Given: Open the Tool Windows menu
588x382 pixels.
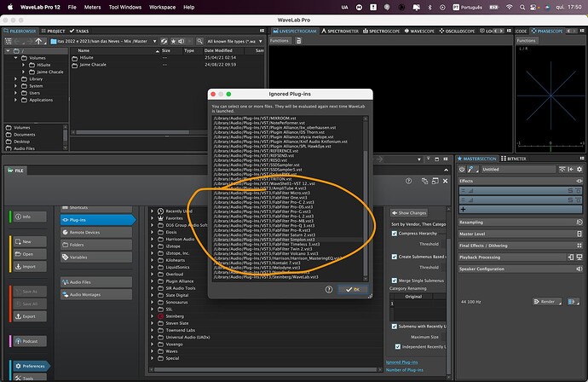Looking at the screenshot, I should [x=125, y=7].
